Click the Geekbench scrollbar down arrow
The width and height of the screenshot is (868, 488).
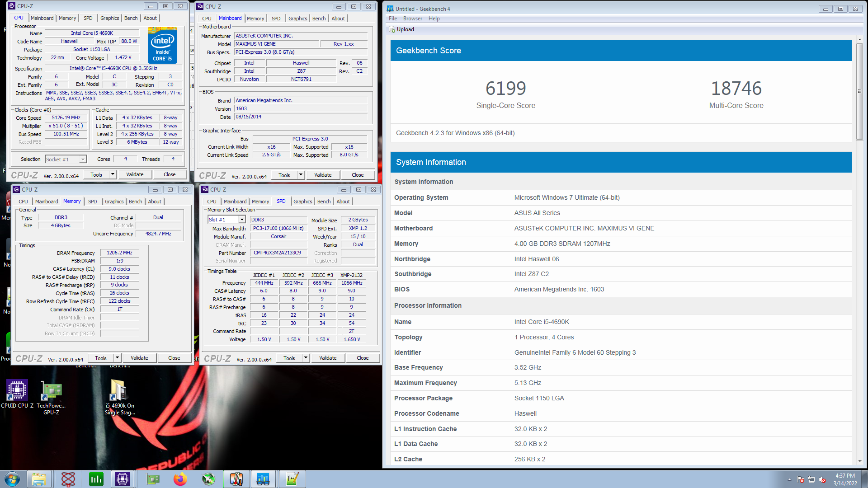[x=859, y=461]
